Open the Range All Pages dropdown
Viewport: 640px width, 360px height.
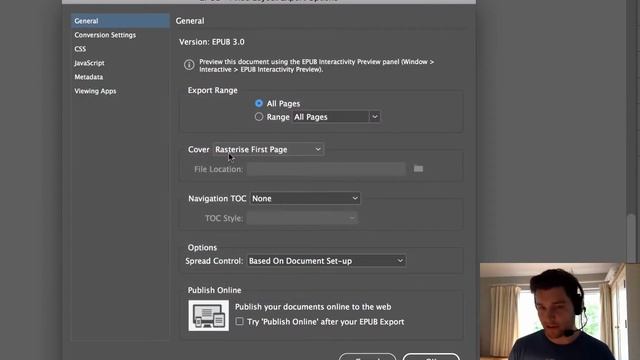coord(336,117)
